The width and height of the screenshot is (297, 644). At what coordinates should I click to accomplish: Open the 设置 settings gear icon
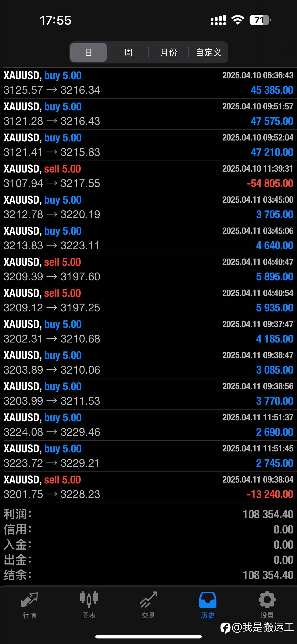tap(267, 600)
